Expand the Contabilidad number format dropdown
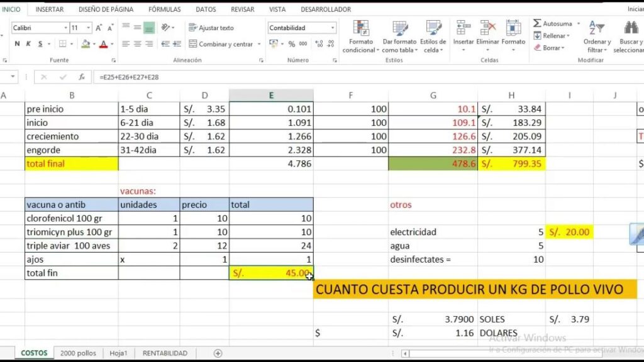This screenshot has width=644, height=362. pos(333,28)
